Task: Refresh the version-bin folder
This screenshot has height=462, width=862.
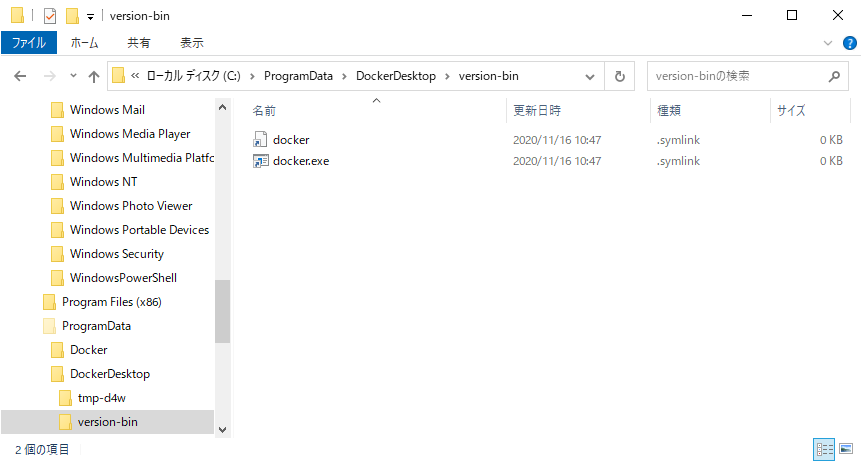Action: [x=620, y=76]
